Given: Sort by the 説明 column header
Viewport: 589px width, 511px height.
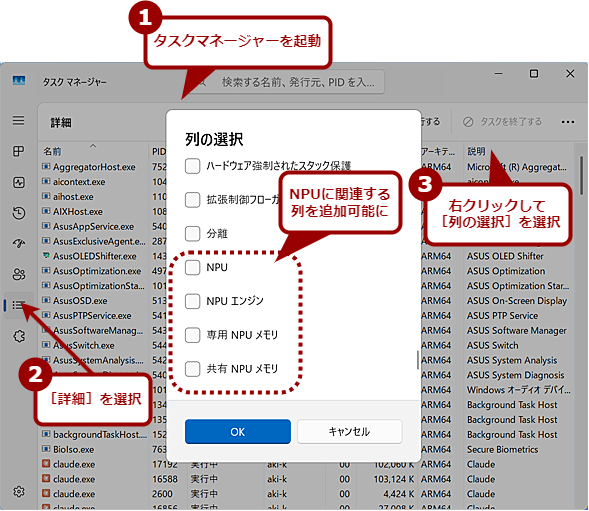Looking at the screenshot, I should coord(476,151).
